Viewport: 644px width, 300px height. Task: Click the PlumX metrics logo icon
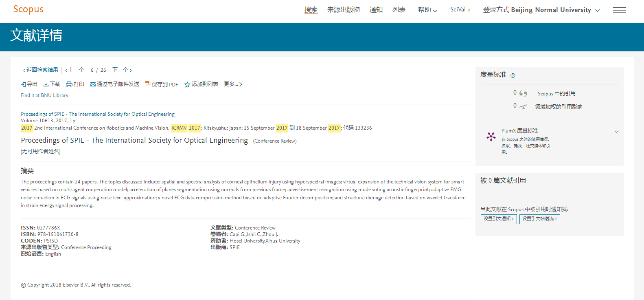[491, 137]
